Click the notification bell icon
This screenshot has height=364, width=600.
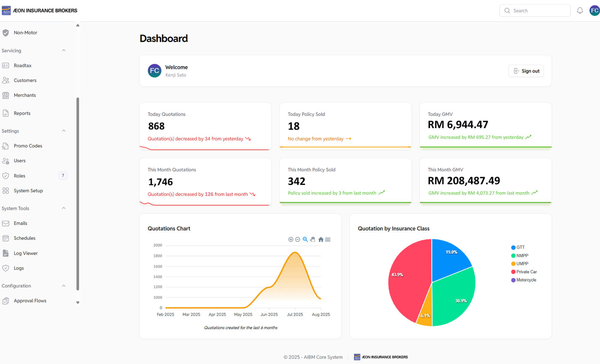point(580,11)
